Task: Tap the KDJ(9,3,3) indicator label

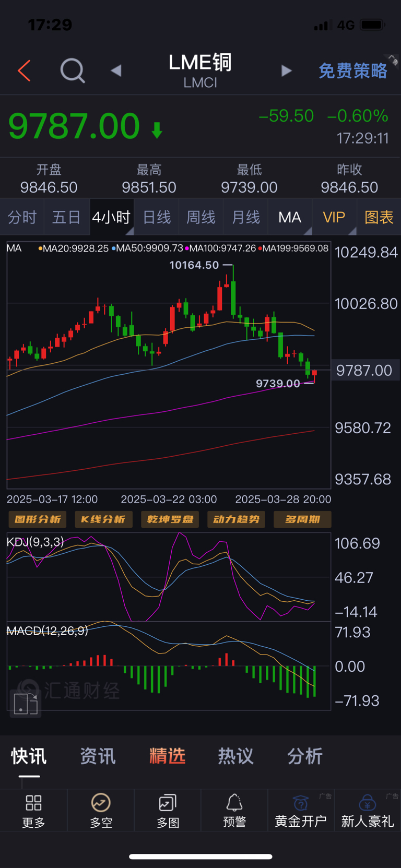Action: [x=35, y=542]
